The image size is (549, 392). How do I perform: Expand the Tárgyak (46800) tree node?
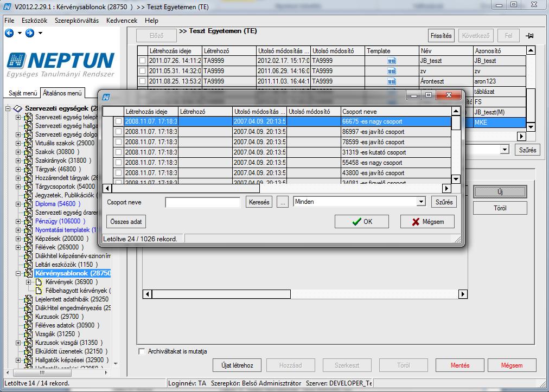(18, 169)
